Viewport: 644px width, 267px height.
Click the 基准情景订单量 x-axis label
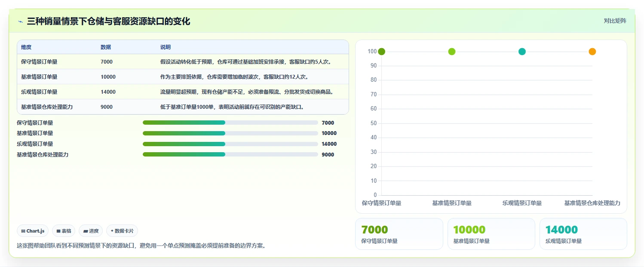pos(452,203)
